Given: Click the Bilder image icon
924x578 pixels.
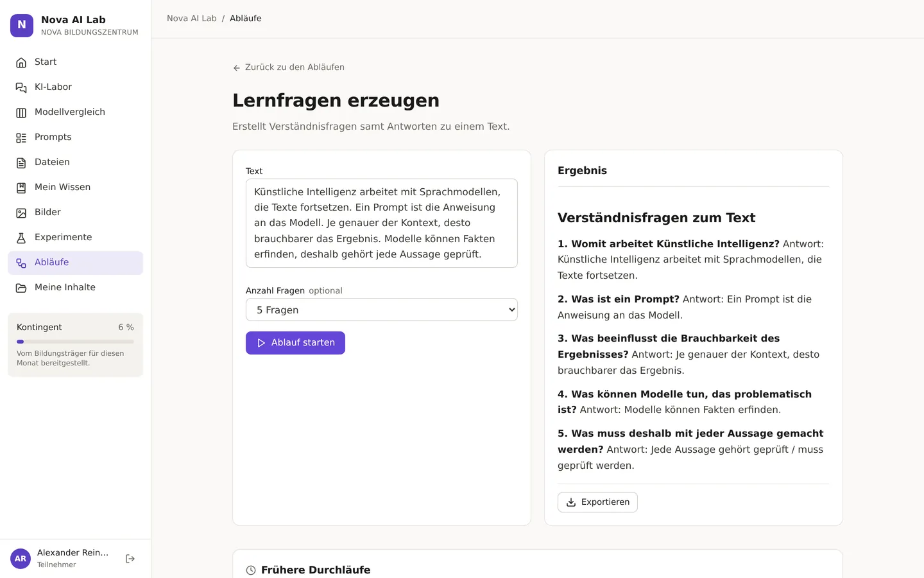Looking at the screenshot, I should (x=21, y=213).
